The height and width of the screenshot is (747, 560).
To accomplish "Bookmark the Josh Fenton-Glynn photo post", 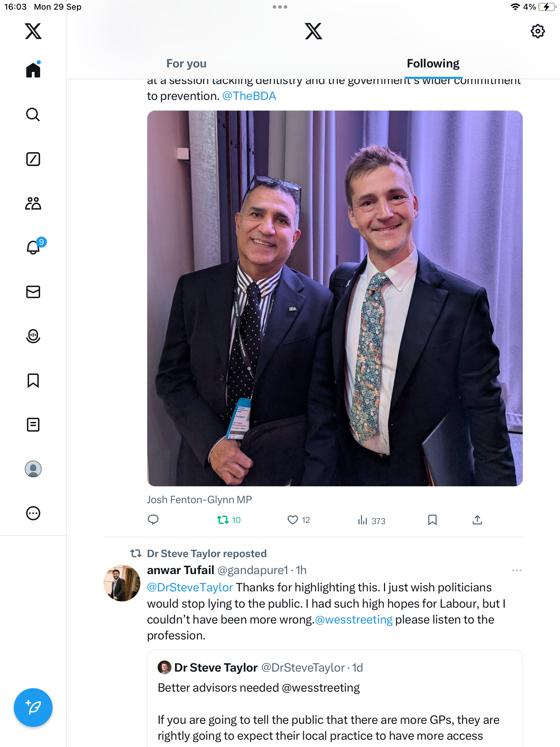I will 432,520.
